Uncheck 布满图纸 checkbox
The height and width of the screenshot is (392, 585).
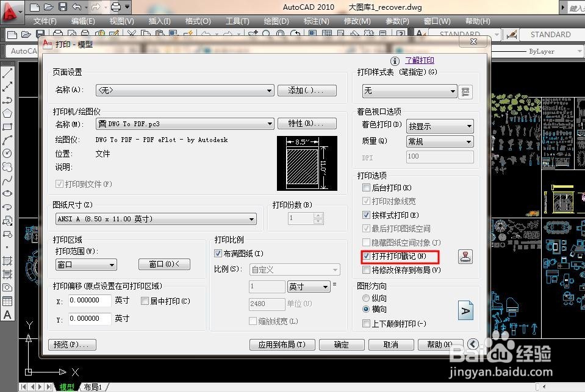click(x=218, y=254)
